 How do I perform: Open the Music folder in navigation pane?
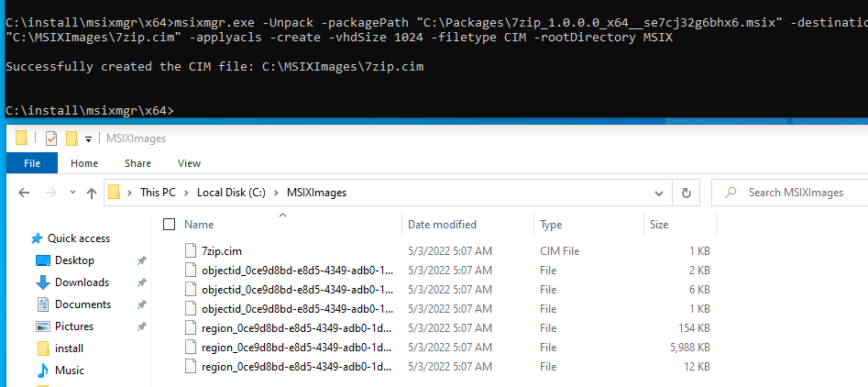70,370
